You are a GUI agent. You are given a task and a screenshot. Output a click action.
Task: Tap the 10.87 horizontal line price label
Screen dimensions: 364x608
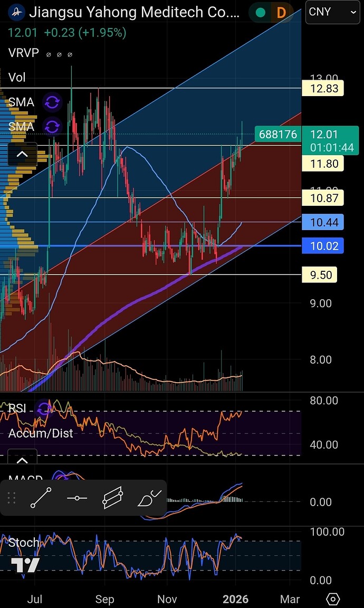[x=323, y=198]
